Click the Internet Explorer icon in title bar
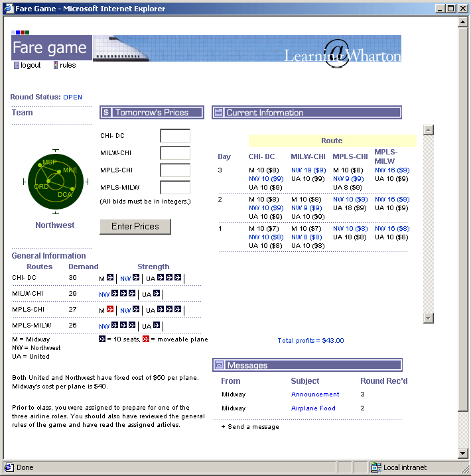This screenshot has height=476, width=471. (x=9, y=8)
